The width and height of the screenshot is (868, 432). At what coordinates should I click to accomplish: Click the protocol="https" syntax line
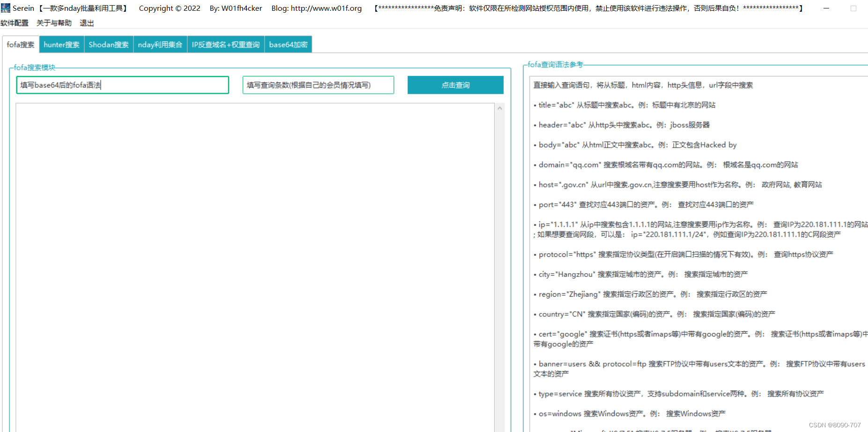click(684, 254)
